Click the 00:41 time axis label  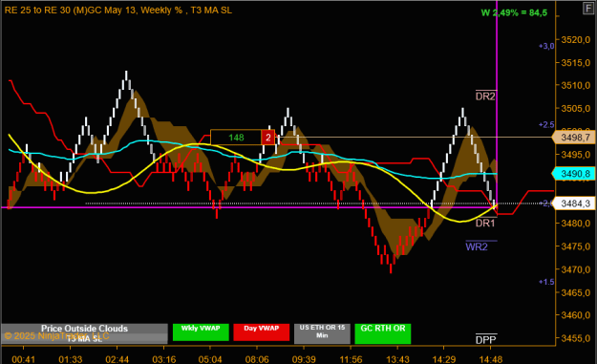[23, 359]
